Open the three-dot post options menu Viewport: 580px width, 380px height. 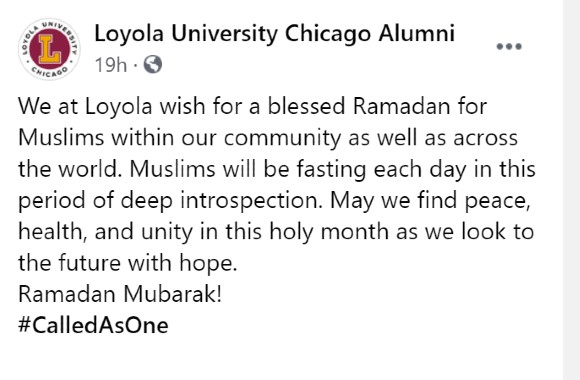(x=509, y=47)
